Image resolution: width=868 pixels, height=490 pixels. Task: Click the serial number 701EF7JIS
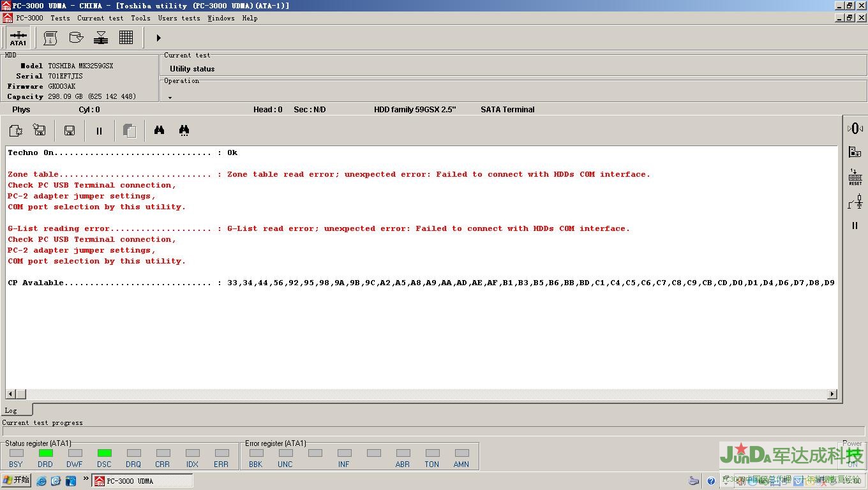[x=65, y=76]
